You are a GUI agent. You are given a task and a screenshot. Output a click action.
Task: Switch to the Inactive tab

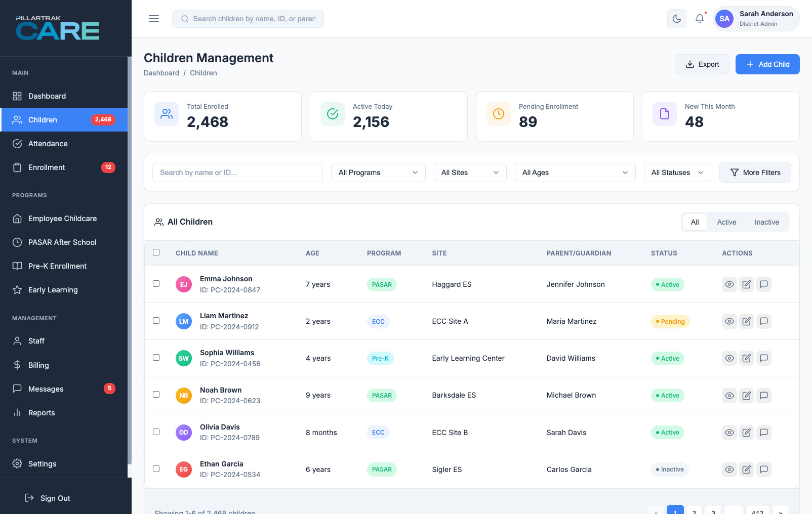(766, 222)
